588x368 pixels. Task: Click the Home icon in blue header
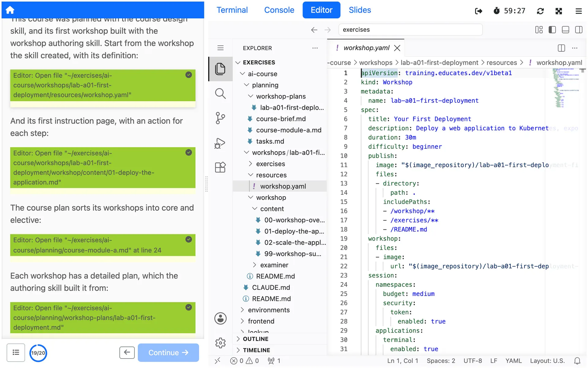[x=10, y=10]
